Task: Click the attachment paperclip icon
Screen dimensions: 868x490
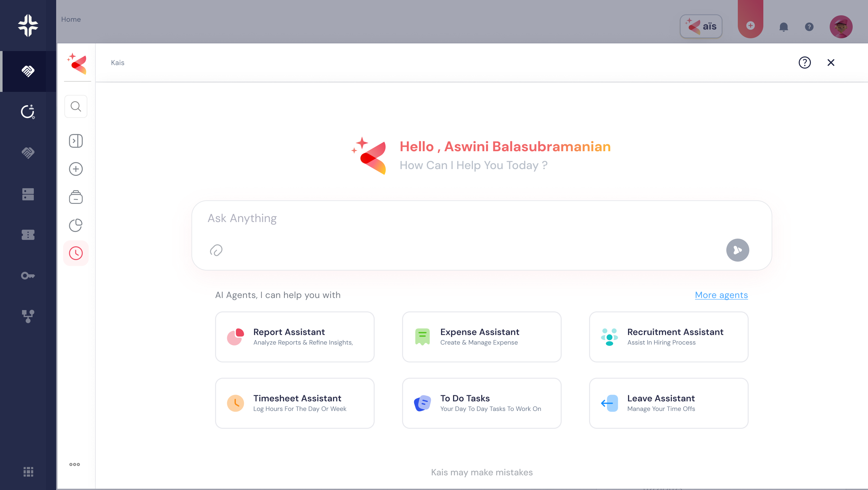Action: coord(216,250)
